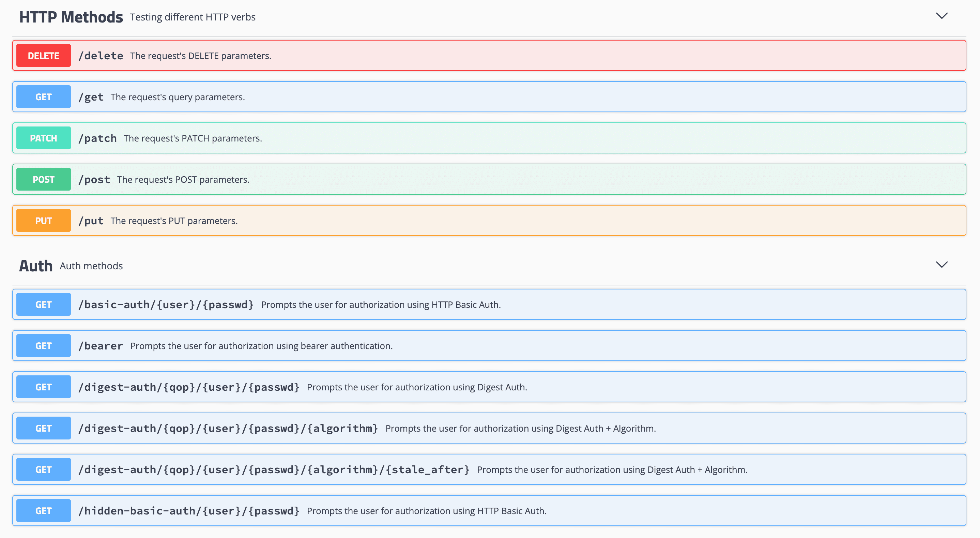The height and width of the screenshot is (538, 980).
Task: Click 'The request's PUT parameters.' description
Action: point(174,221)
